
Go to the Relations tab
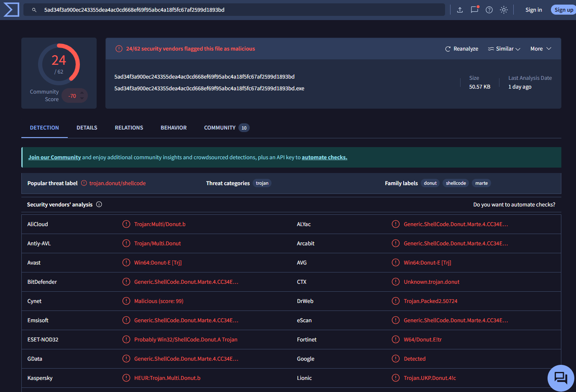point(129,128)
